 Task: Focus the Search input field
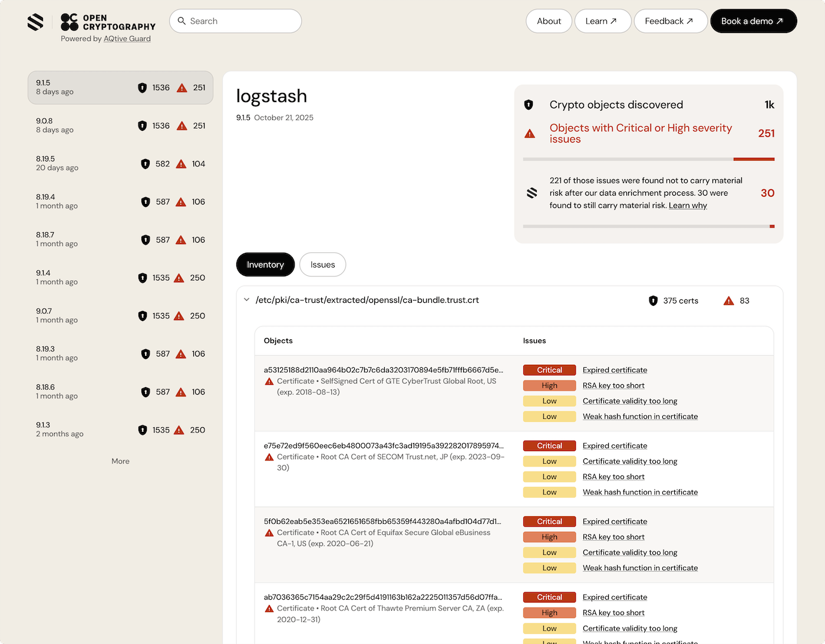236,21
